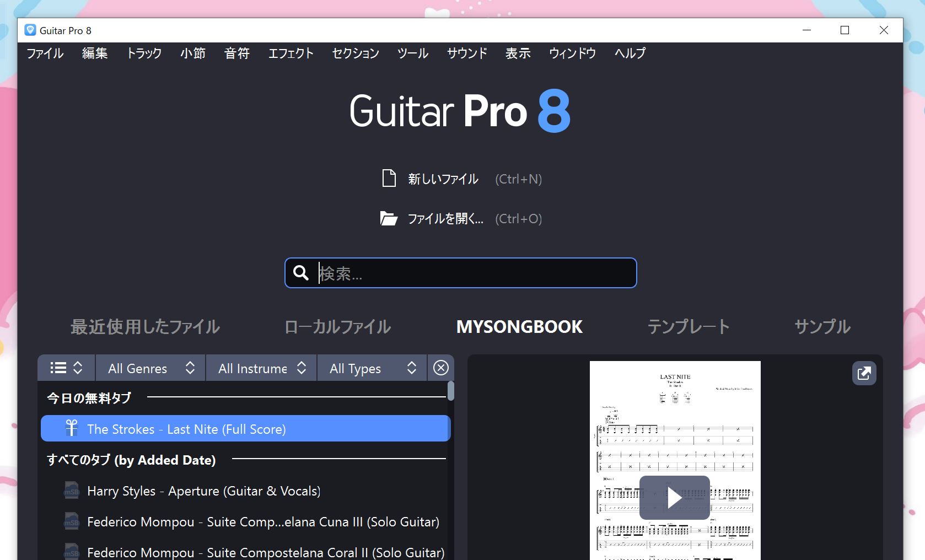This screenshot has width=925, height=560.
Task: Click the new file document icon
Action: coord(389,179)
